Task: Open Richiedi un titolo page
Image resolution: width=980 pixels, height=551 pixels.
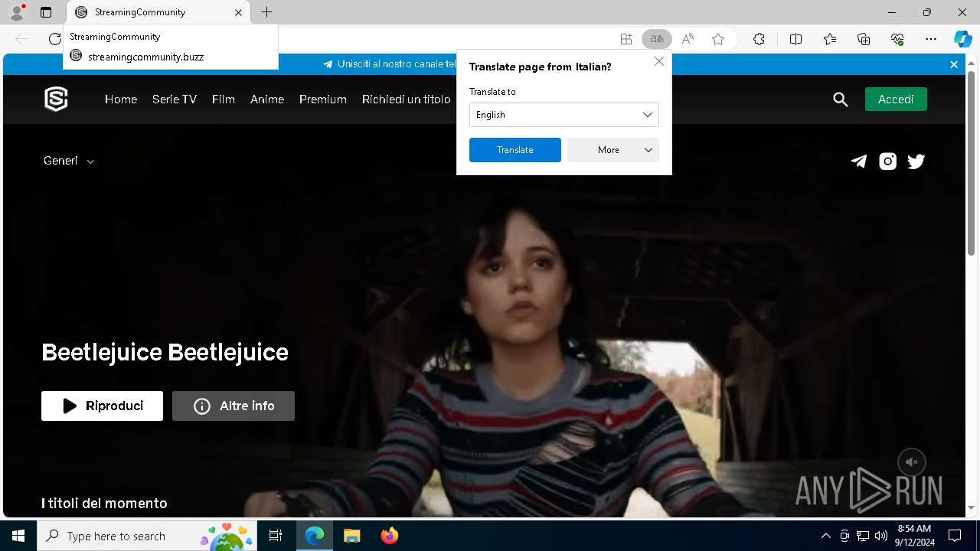Action: (x=407, y=99)
